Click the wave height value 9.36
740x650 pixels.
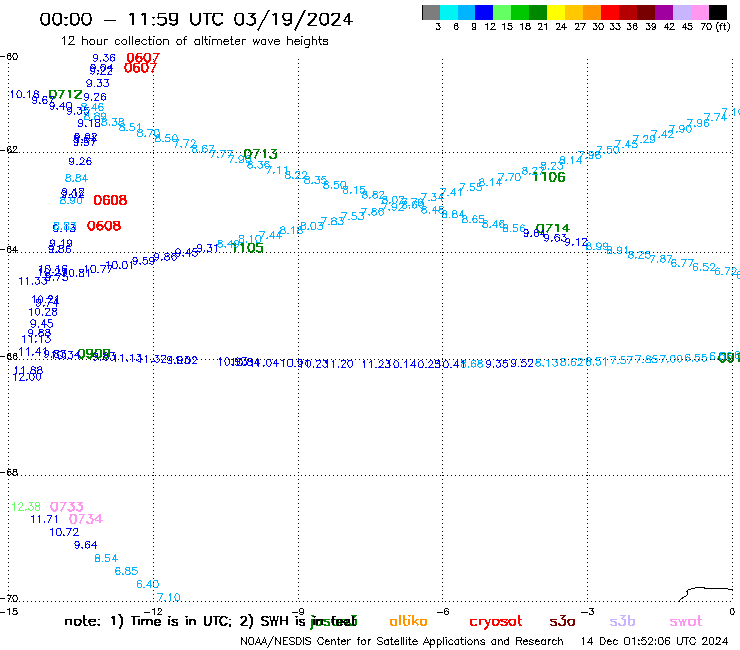[104, 58]
